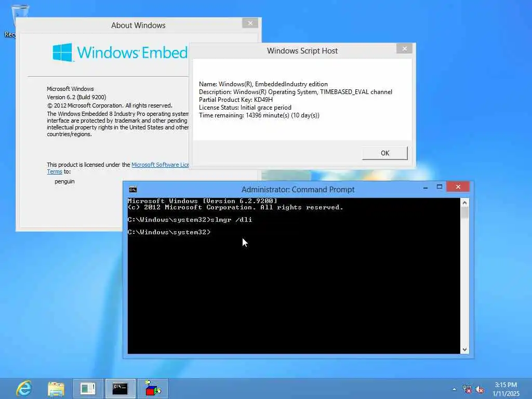
Task: Click the 'Microsoft Windows' label in About Windows
Action: [x=70, y=89]
